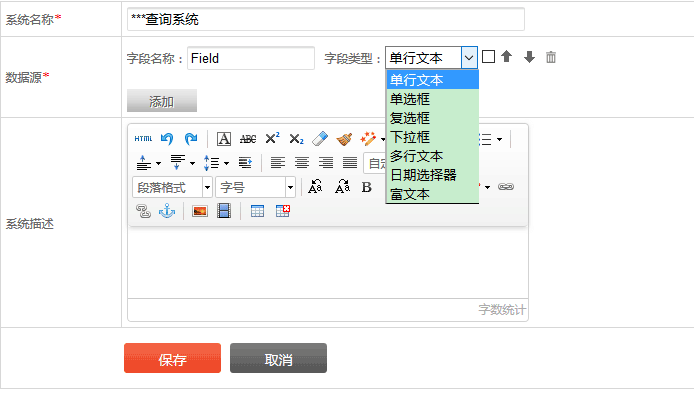694x393 pixels.
Task: Click inside the rich text editing area
Action: pyautogui.click(x=328, y=262)
